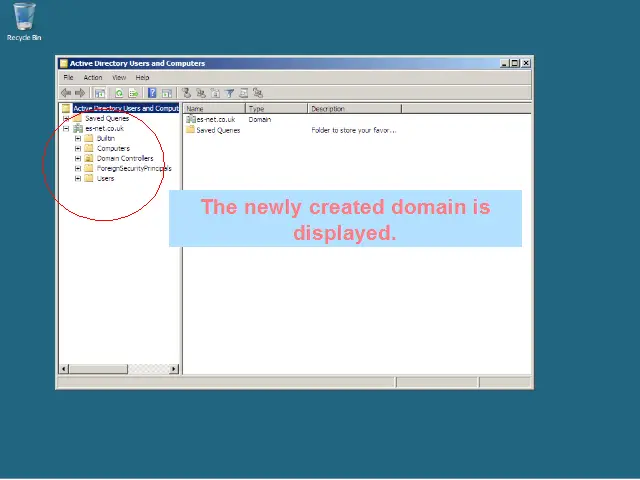Click the Find objects toolbar icon

(x=244, y=93)
